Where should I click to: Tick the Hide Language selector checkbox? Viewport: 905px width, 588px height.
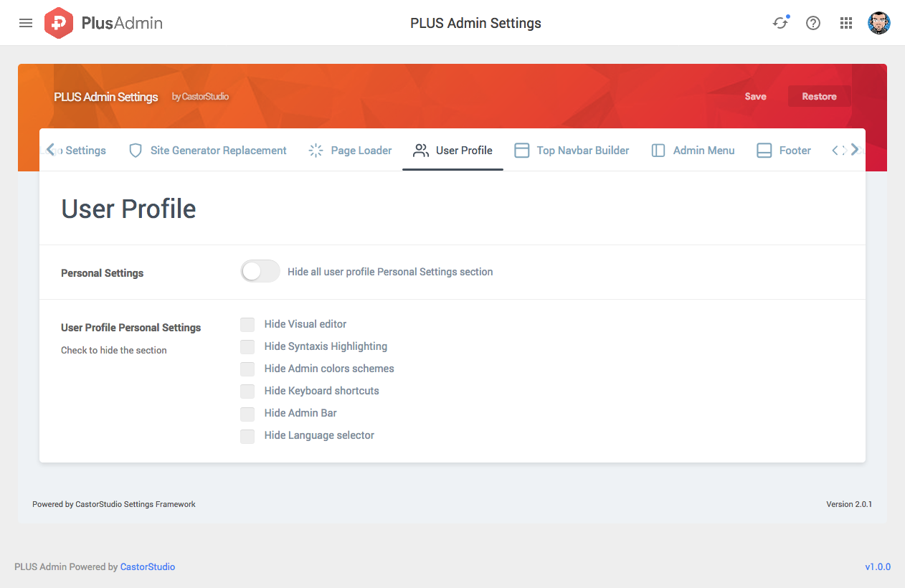[x=247, y=435]
